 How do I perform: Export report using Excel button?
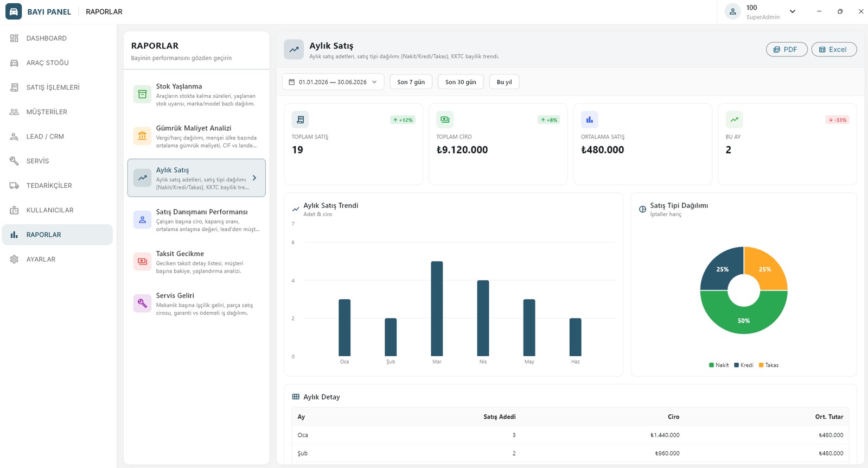(834, 49)
